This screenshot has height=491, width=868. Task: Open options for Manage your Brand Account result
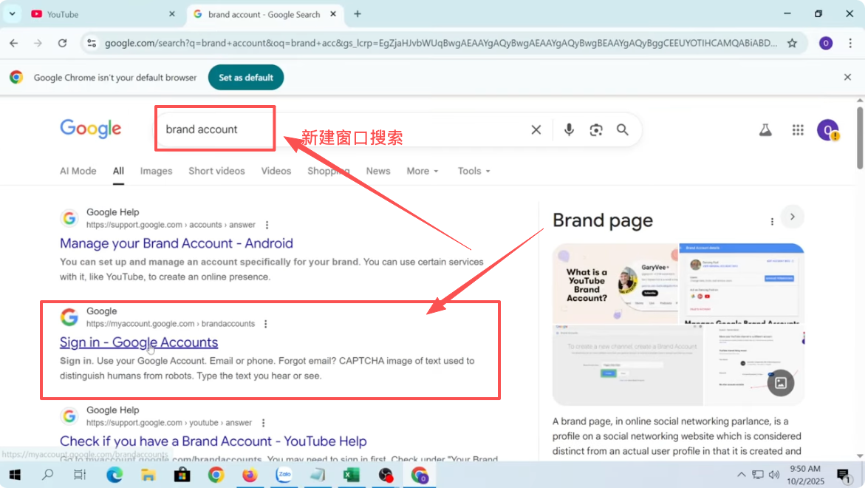pos(268,226)
